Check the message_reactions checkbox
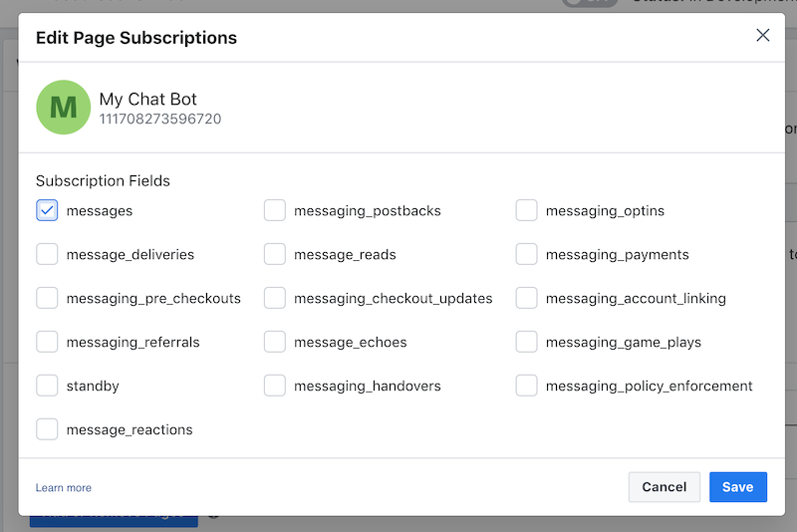 pyautogui.click(x=47, y=430)
